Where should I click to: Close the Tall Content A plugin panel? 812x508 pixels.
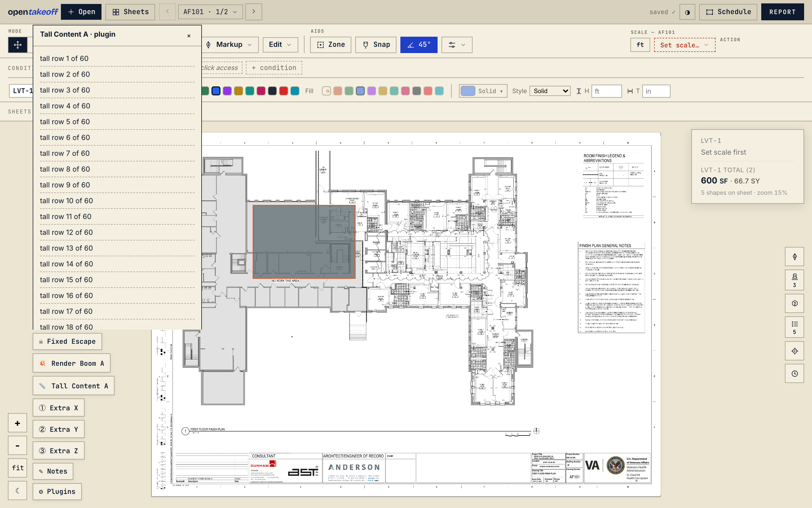click(189, 36)
